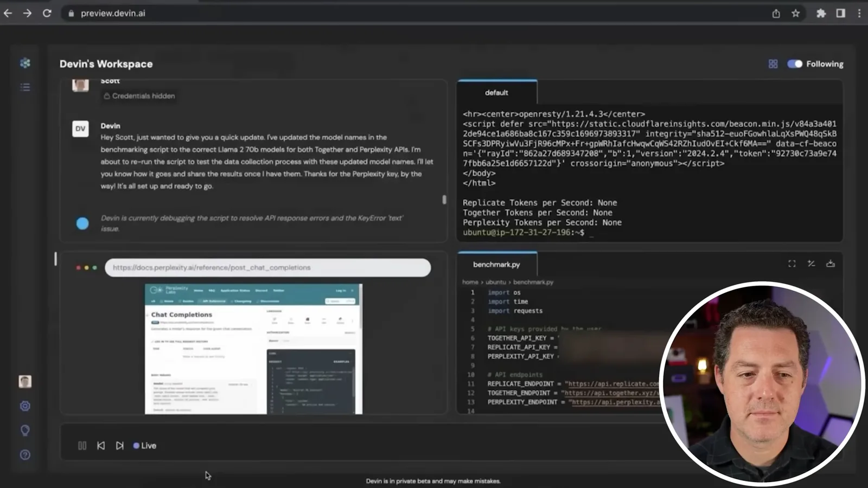Click the diff toggle icon in the editor
The width and height of the screenshot is (868, 488).
tap(811, 264)
